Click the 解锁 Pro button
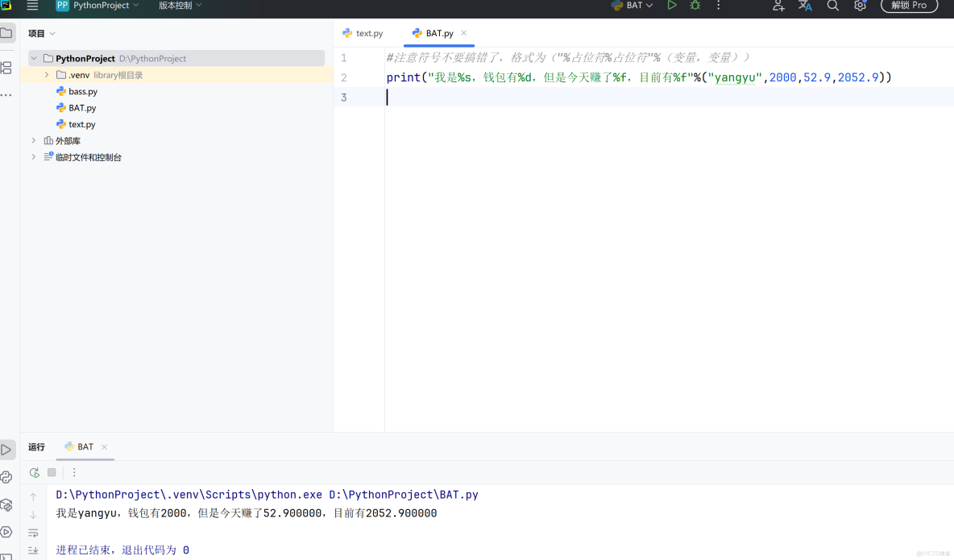954x560 pixels. coord(909,6)
